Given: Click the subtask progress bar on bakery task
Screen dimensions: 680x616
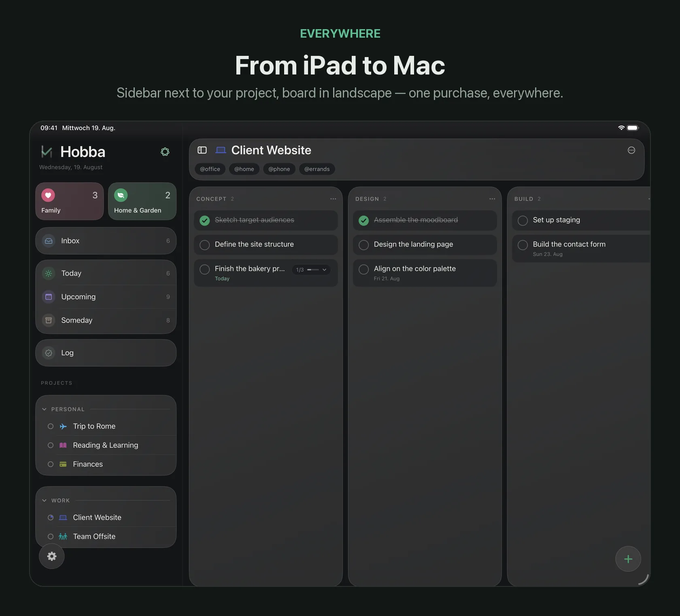Looking at the screenshot, I should (313, 270).
